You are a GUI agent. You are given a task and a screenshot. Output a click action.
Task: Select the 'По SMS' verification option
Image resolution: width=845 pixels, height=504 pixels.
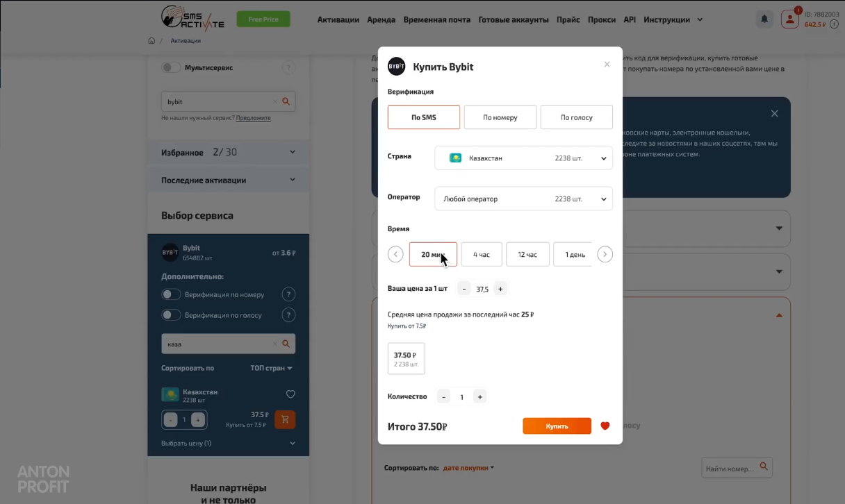[x=424, y=117]
